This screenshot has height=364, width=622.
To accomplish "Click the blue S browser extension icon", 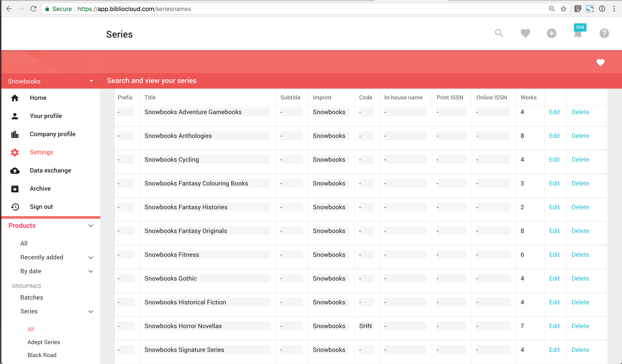I will 590,9.
